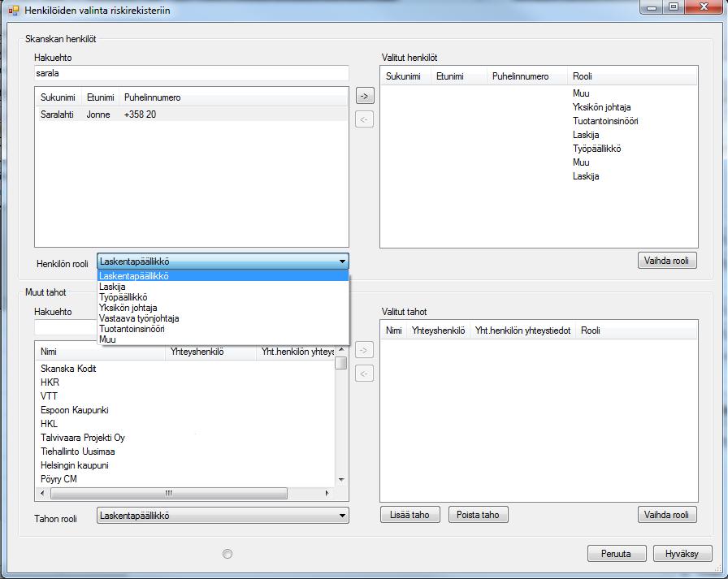This screenshot has width=728, height=579.
Task: Click Nimi header in Valitut tahot
Action: tap(394, 331)
